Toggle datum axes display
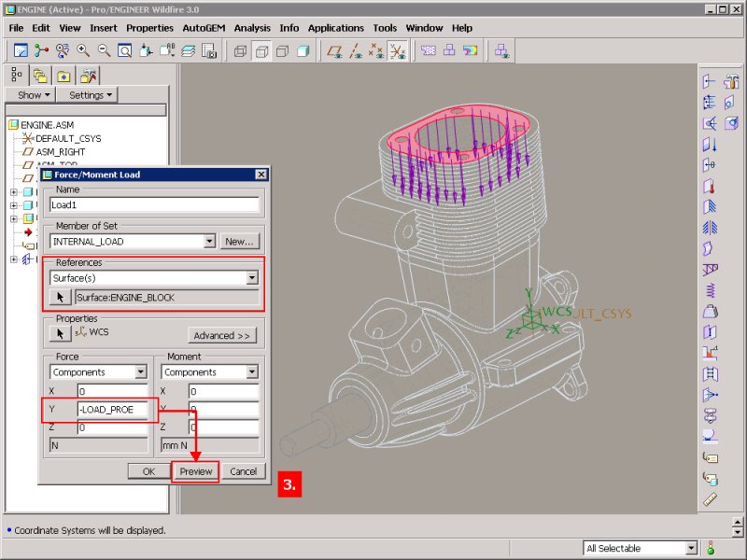 [x=356, y=51]
